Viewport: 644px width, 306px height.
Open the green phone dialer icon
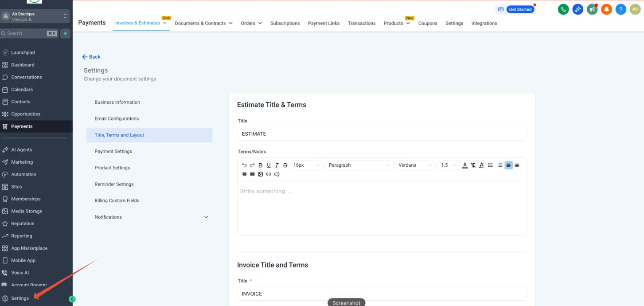tap(563, 9)
